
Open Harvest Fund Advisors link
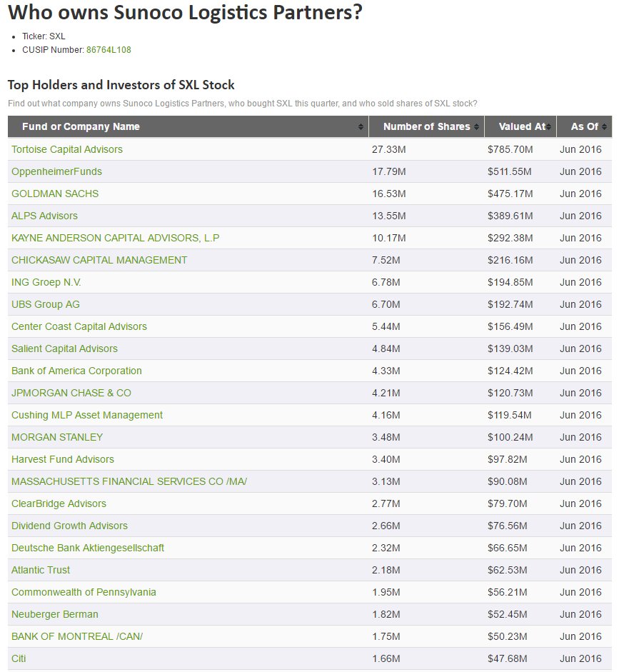pos(63,459)
